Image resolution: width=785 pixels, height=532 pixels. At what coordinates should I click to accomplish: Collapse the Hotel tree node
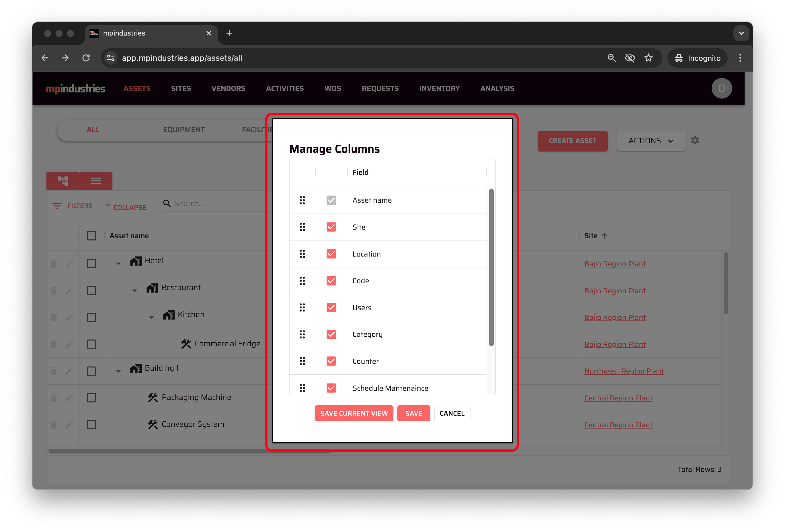coord(118,263)
